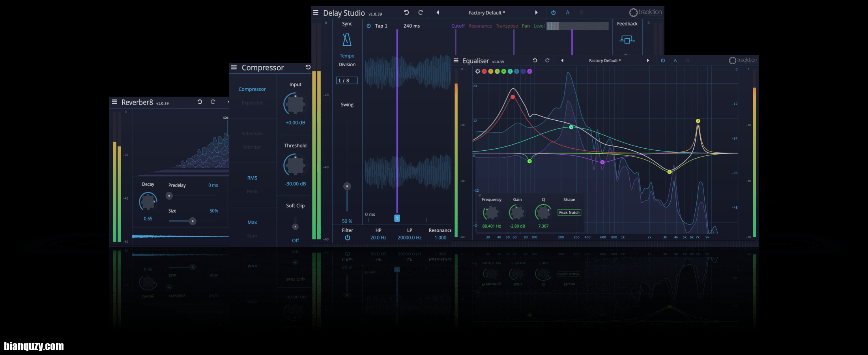Click the redo arrow in Reverber8 header
The width and height of the screenshot is (868, 355).
213,102
